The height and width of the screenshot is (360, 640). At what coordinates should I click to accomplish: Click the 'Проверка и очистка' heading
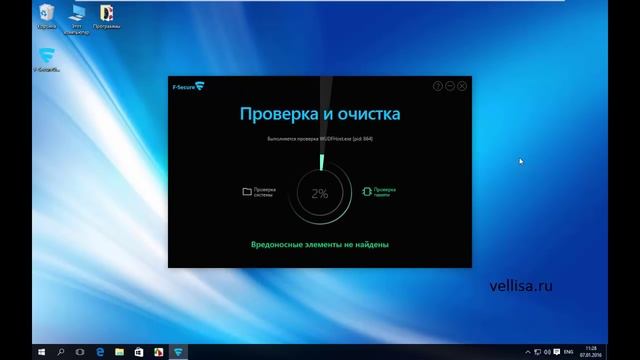(x=320, y=114)
